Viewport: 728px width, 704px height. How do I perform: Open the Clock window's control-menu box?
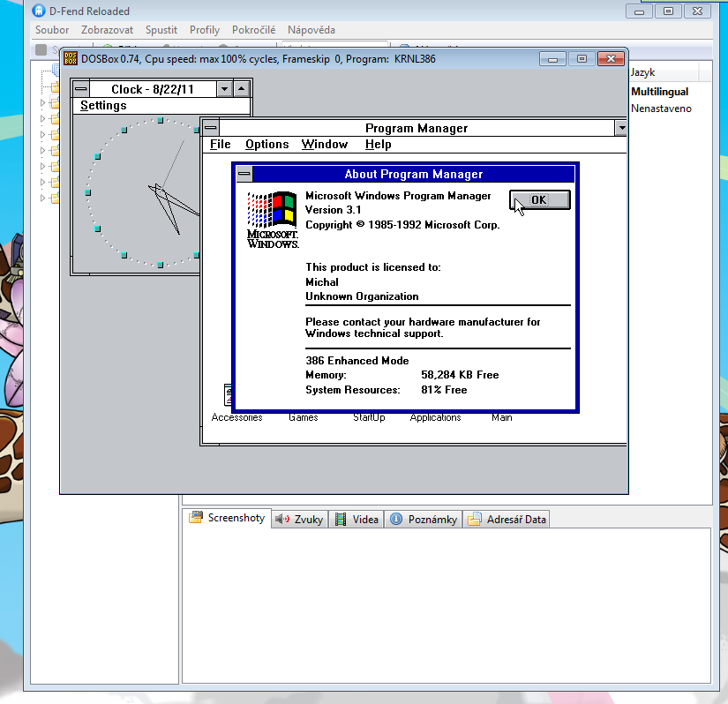(81, 88)
